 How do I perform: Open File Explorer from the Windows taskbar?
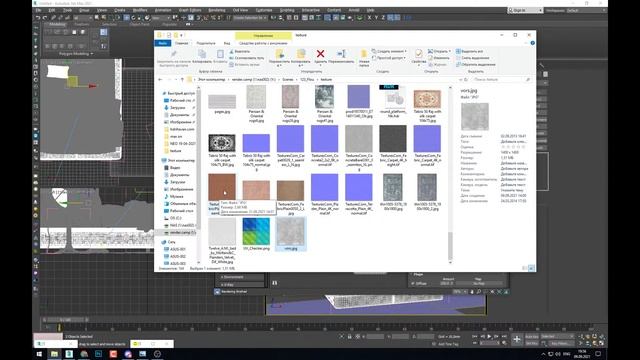click(x=54, y=354)
